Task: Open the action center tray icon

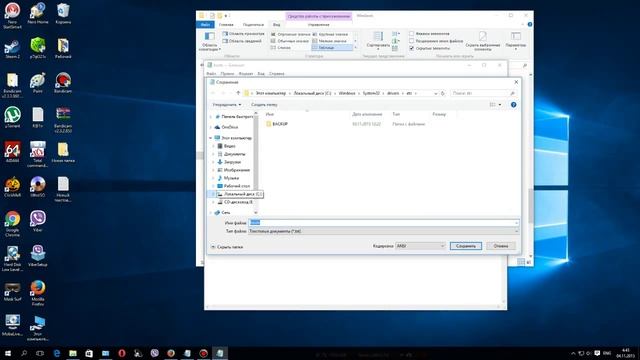Action: pyautogui.click(x=597, y=353)
